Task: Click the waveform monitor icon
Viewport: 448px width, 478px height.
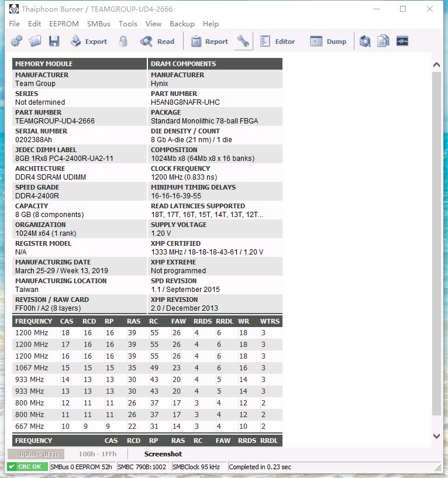Action: [x=402, y=42]
